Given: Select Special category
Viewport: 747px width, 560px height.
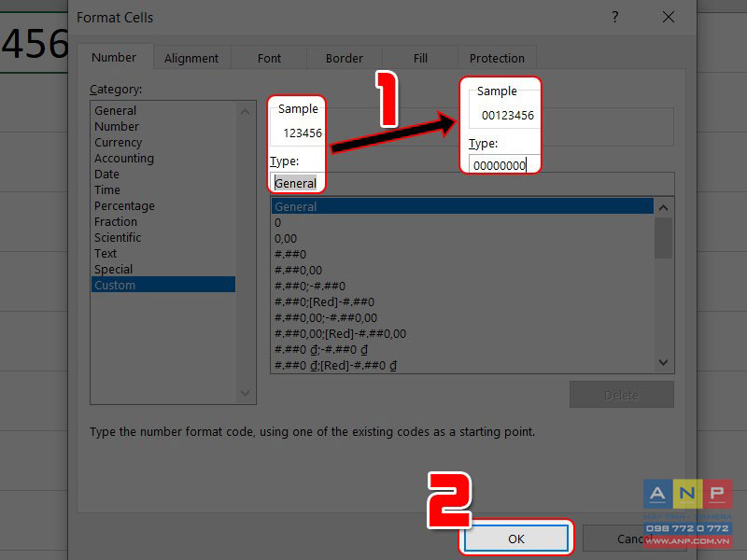Looking at the screenshot, I should pyautogui.click(x=162, y=269).
